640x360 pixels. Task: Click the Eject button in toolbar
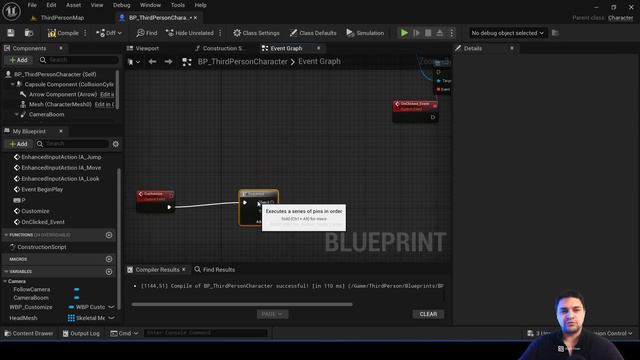(x=440, y=33)
